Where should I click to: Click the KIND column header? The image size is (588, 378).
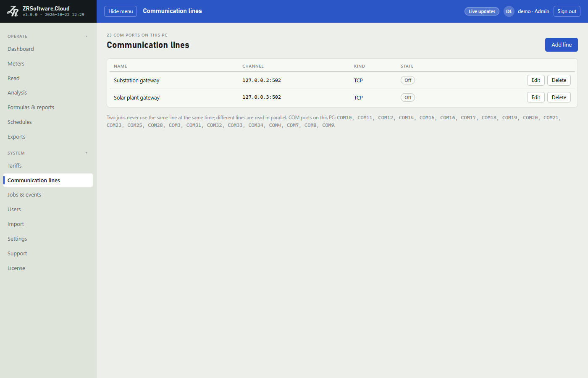tap(360, 66)
